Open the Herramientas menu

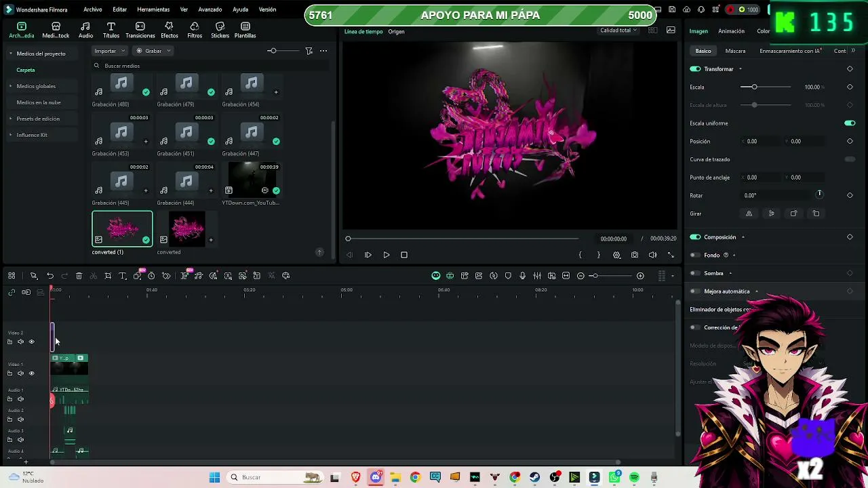(153, 9)
